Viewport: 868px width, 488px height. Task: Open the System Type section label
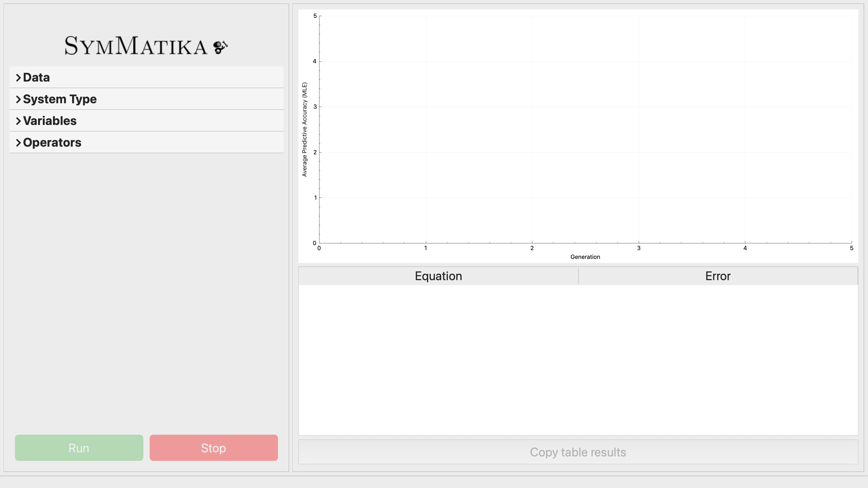pyautogui.click(x=60, y=99)
